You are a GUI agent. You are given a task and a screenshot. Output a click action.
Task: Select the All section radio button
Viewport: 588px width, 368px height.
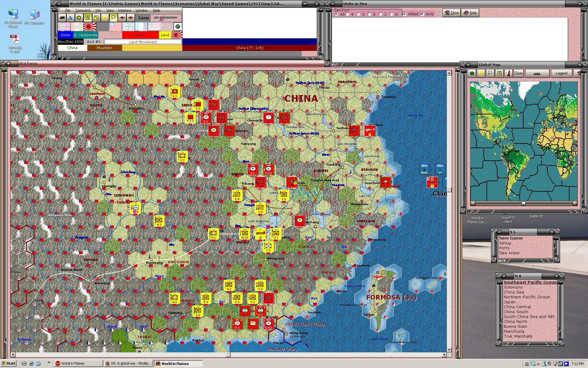click(337, 14)
